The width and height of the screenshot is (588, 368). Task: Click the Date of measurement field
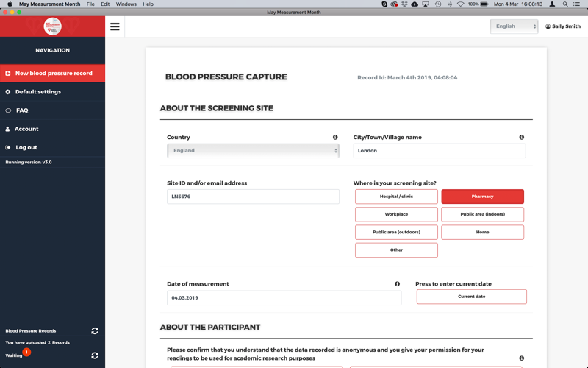(284, 298)
